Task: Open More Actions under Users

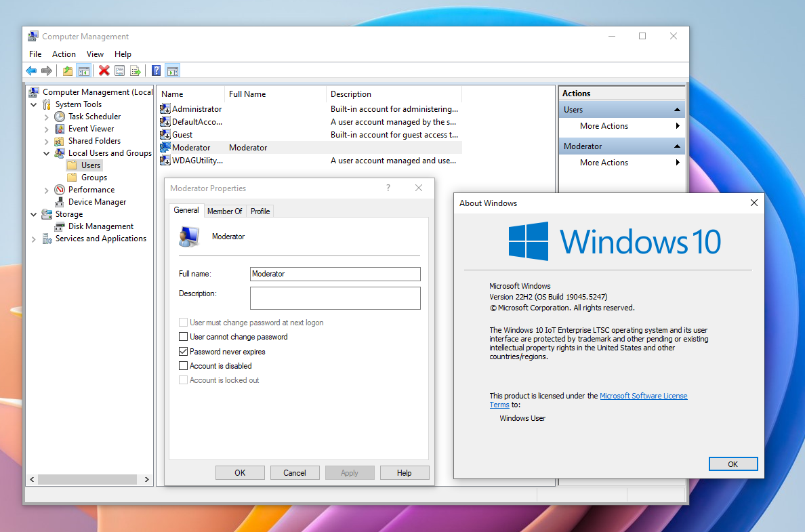Action: click(x=622, y=126)
